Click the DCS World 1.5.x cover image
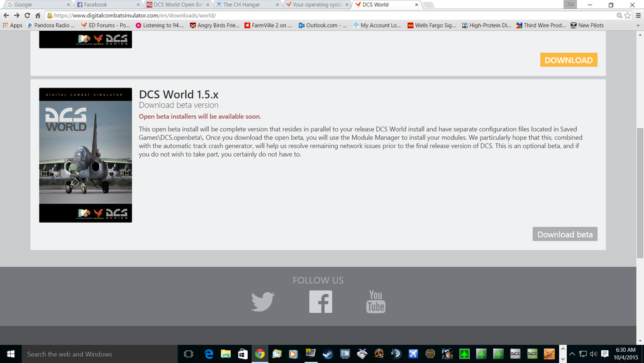Image resolution: width=644 pixels, height=363 pixels. (86, 155)
